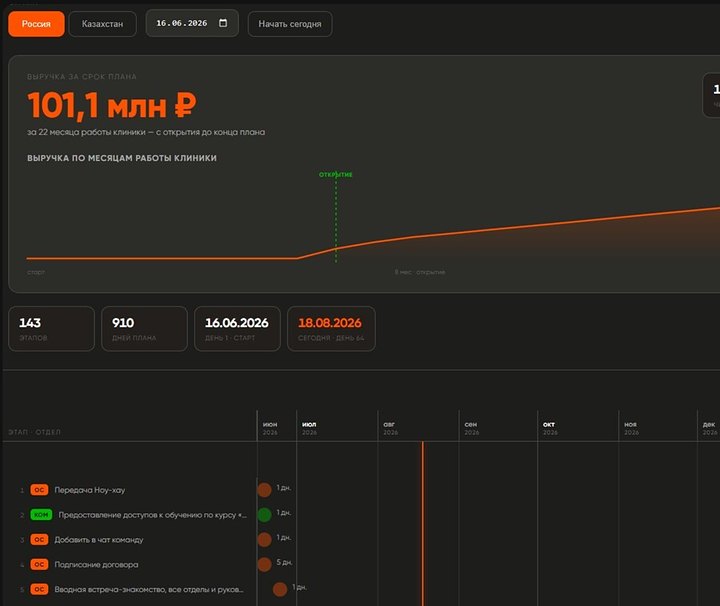Click the green Открытие marker on revenue chart

point(336,174)
